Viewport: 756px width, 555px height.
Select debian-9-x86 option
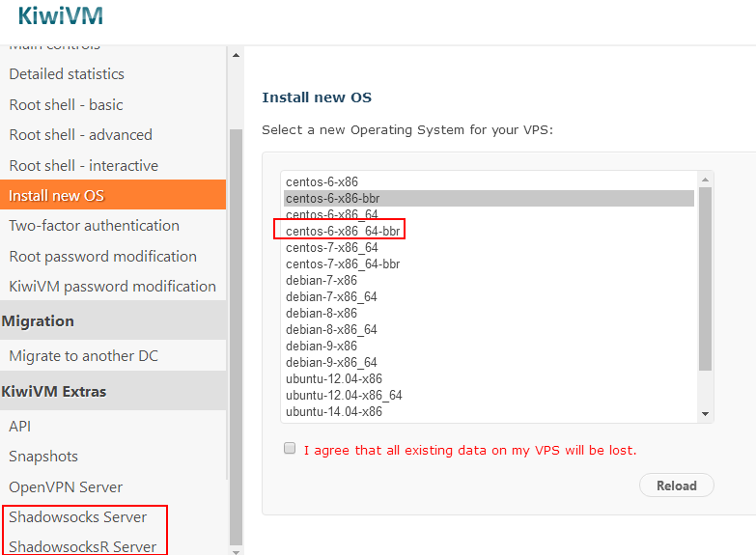pos(489,346)
